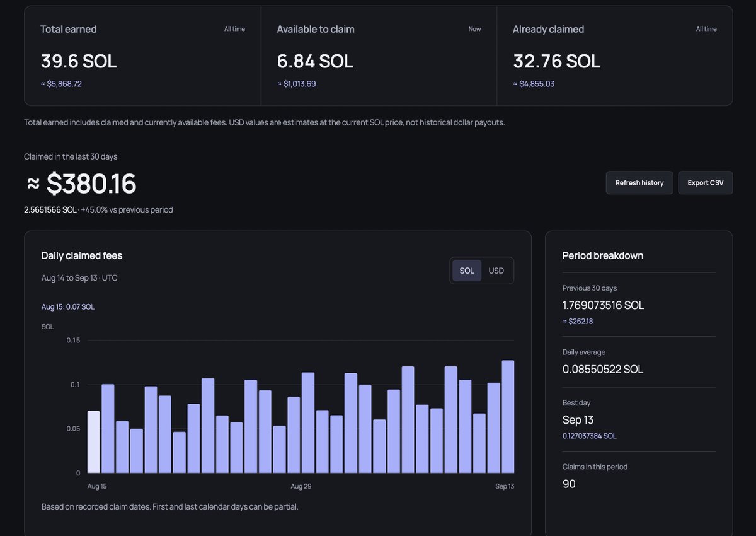Click the ≈ $1,013.69 estimate
This screenshot has width=756, height=536.
click(x=297, y=84)
